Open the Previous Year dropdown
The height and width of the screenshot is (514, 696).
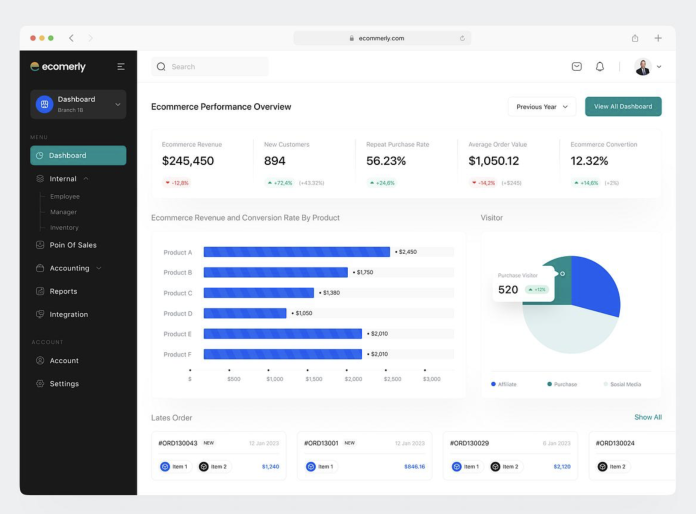(542, 107)
